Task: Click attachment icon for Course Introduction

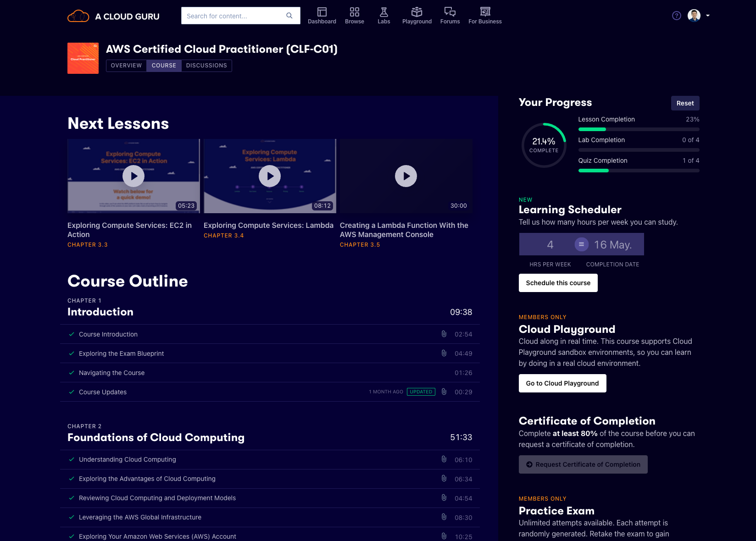Action: 444,334
